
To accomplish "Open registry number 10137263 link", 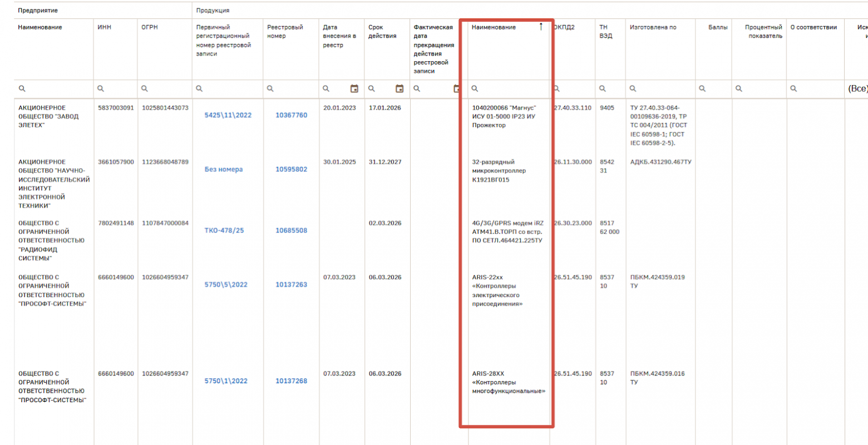I will click(291, 284).
